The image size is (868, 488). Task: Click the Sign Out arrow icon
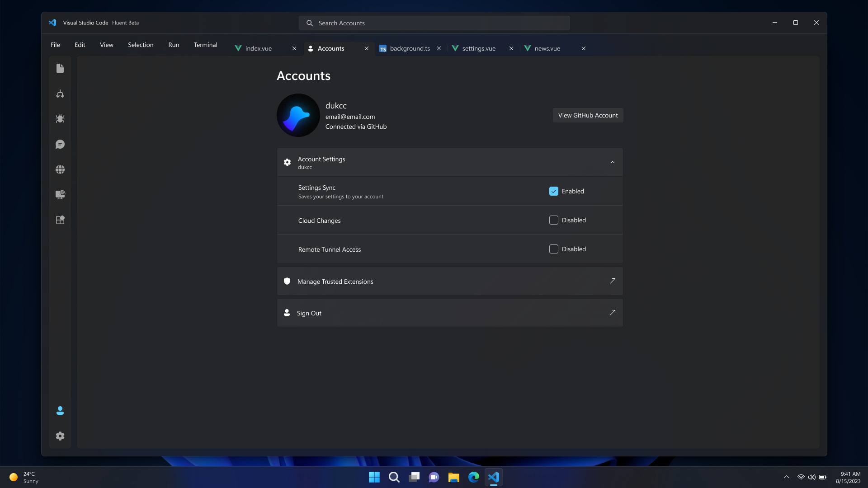613,313
